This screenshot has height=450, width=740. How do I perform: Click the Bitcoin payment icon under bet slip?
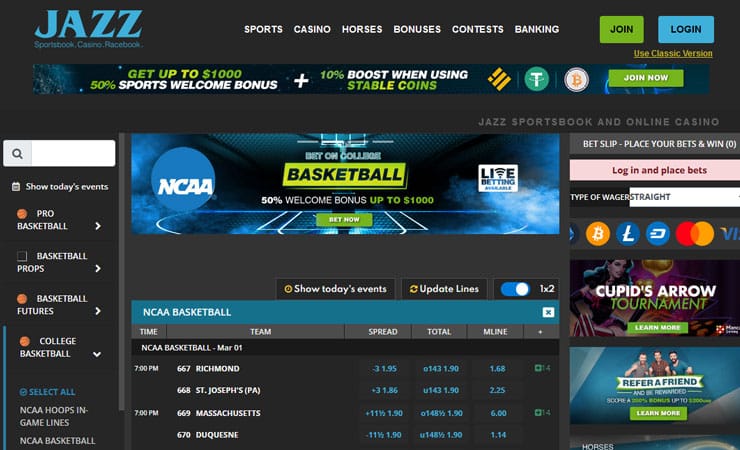click(x=598, y=233)
